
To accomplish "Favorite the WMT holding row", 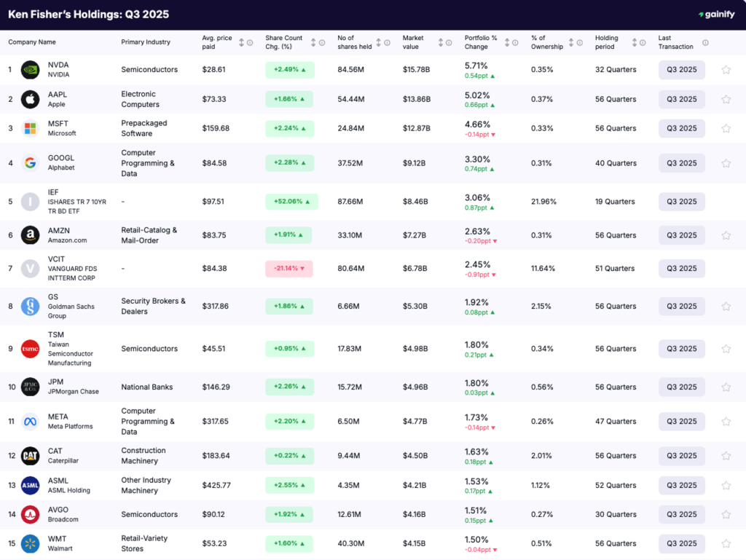I will tap(726, 543).
